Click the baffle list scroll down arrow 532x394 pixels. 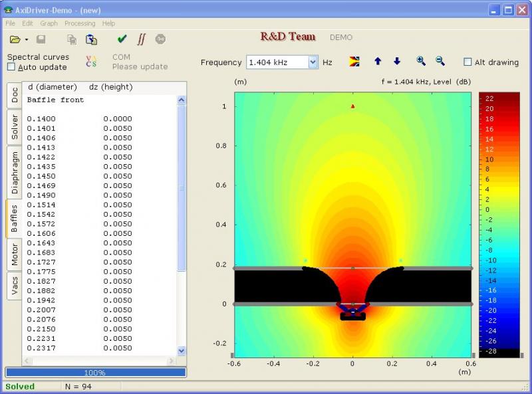click(x=182, y=351)
